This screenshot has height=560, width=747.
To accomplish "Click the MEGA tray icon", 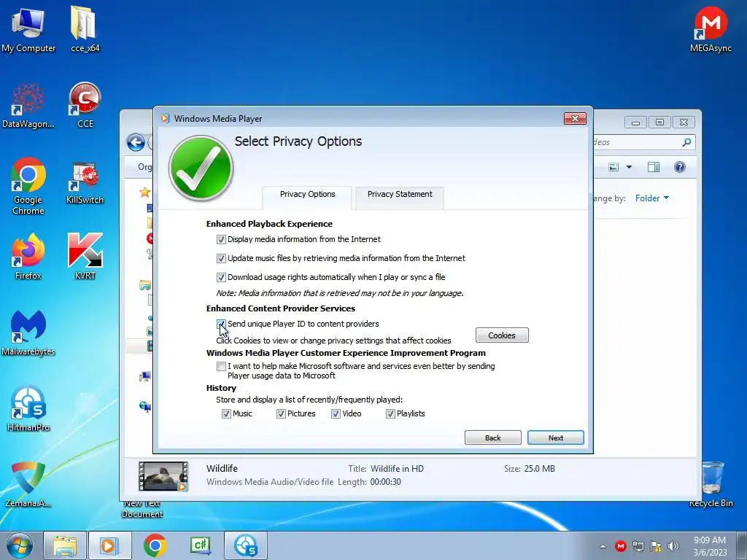I will (620, 546).
